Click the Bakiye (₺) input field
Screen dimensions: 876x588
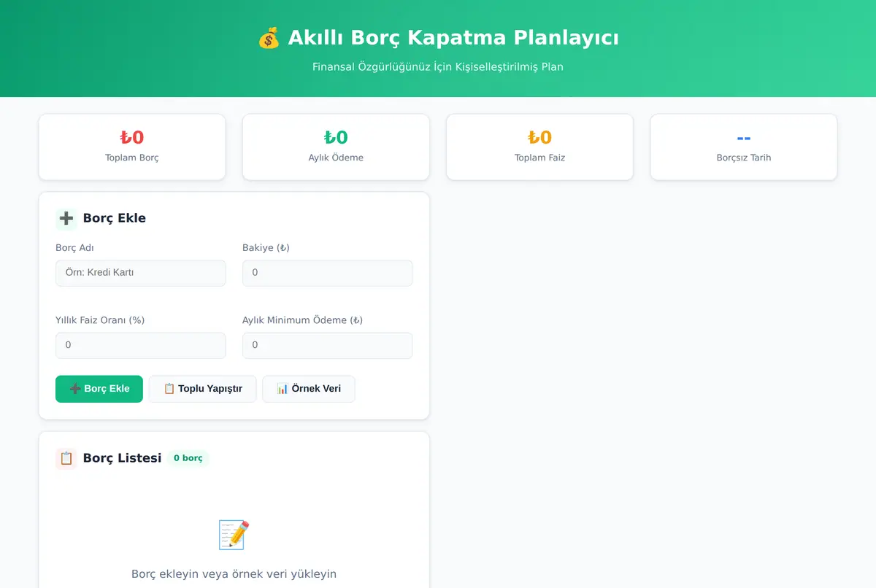point(328,273)
